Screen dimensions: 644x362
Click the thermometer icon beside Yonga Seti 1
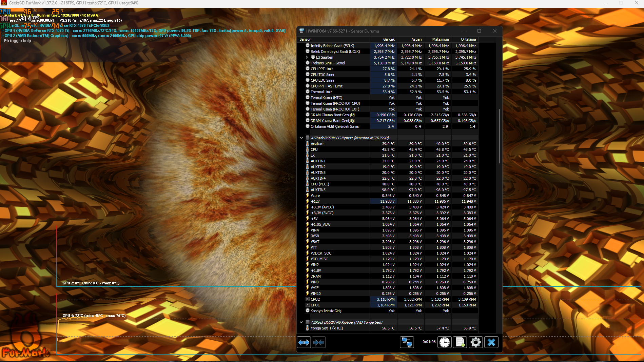308,328
